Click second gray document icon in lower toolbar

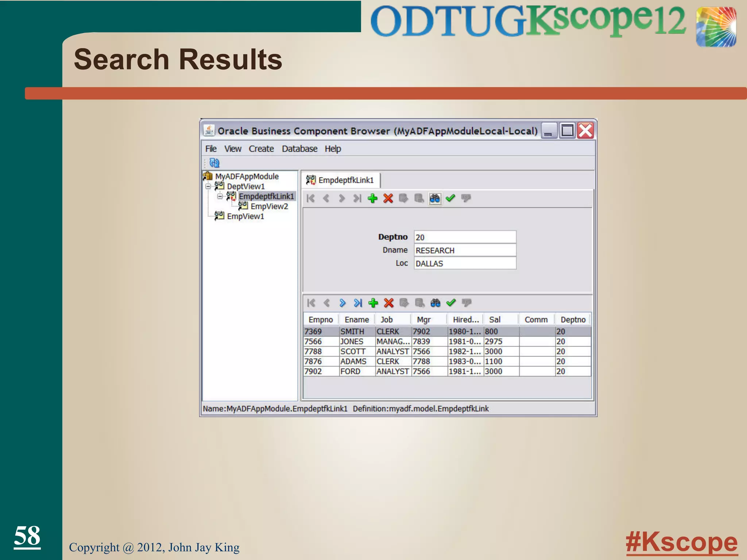pos(420,303)
